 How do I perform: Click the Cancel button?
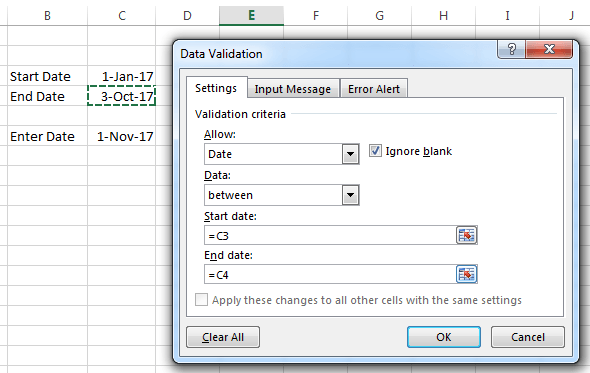(528, 337)
